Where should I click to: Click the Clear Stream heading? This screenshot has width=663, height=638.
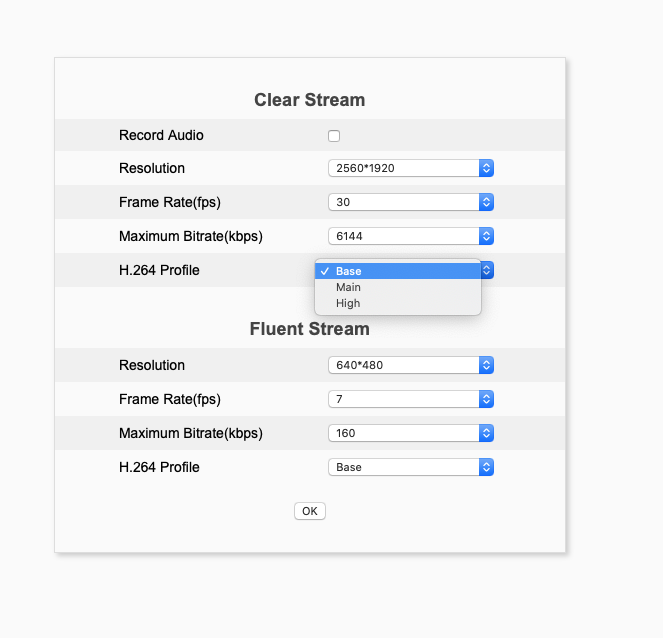309,100
